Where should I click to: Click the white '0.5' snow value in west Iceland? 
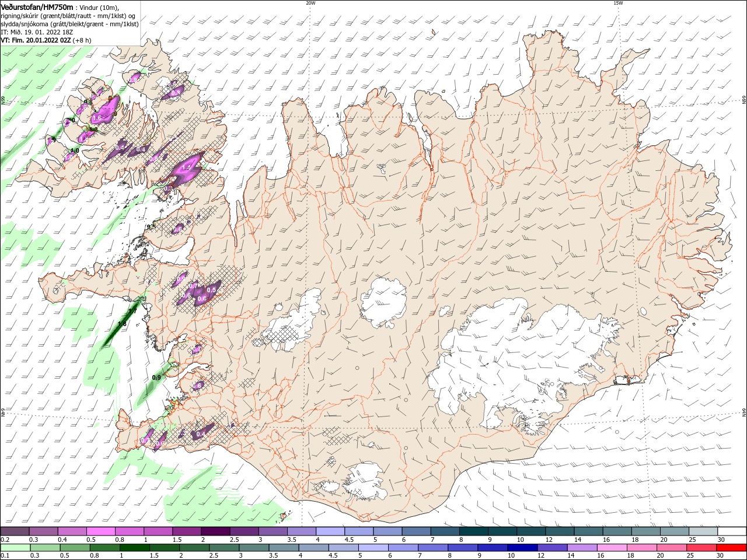click(x=212, y=290)
